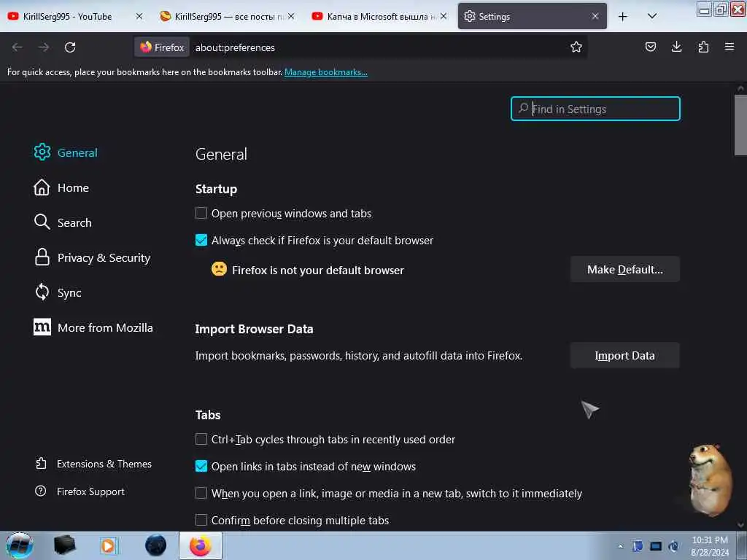The image size is (747, 560).
Task: Click the page vertical scrollbar thumb
Action: [x=740, y=125]
